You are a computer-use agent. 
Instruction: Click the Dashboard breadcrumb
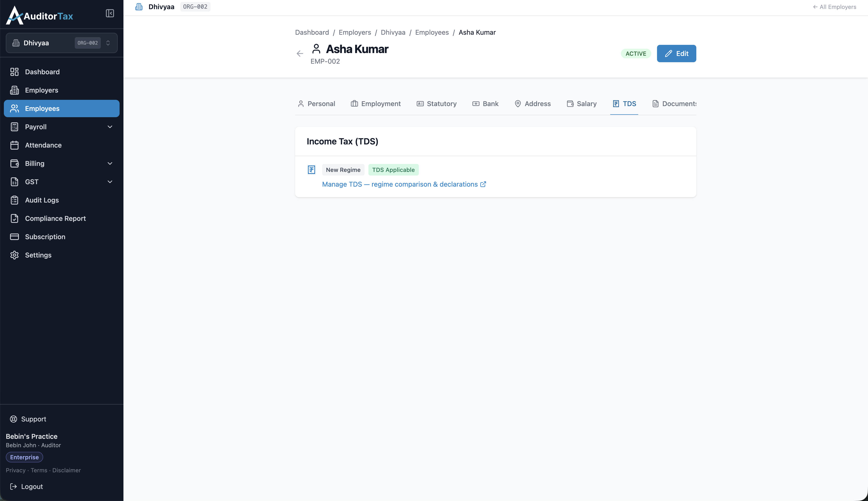pyautogui.click(x=312, y=32)
